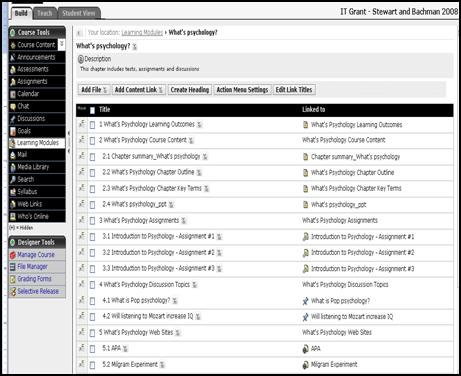This screenshot has width=461, height=376.
Task: Click the Create Heading button
Action: click(x=190, y=90)
